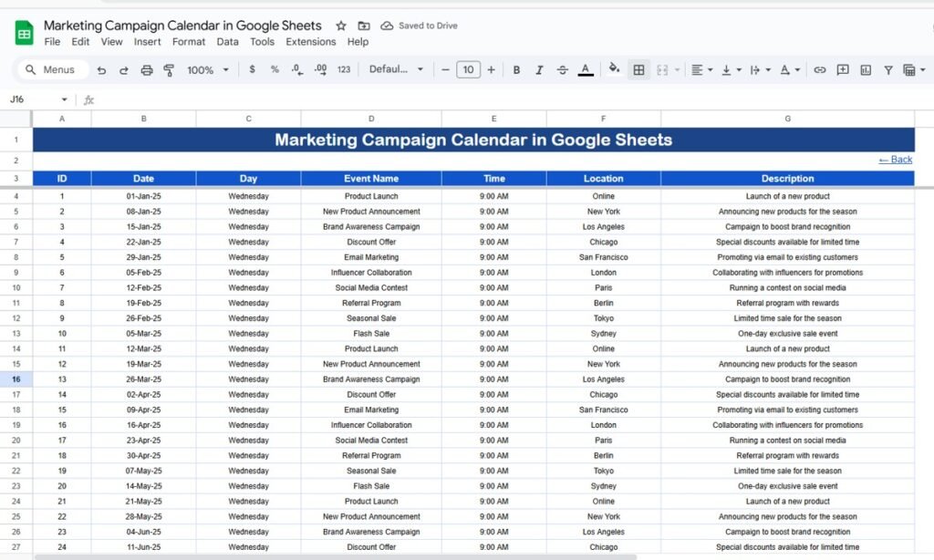Open the horizontal align dropdown

pos(701,70)
